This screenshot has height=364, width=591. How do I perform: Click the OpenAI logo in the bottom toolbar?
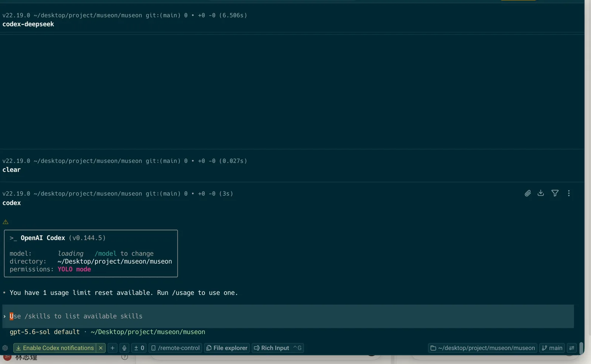pyautogui.click(x=5, y=348)
